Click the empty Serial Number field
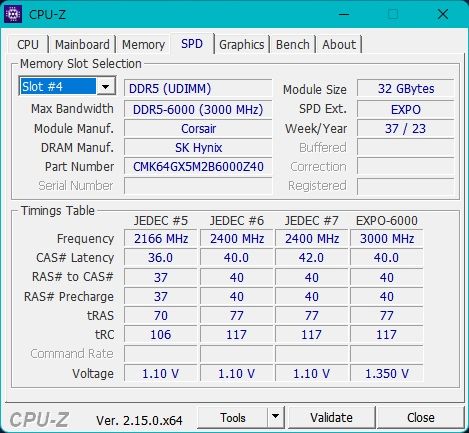 (x=198, y=186)
